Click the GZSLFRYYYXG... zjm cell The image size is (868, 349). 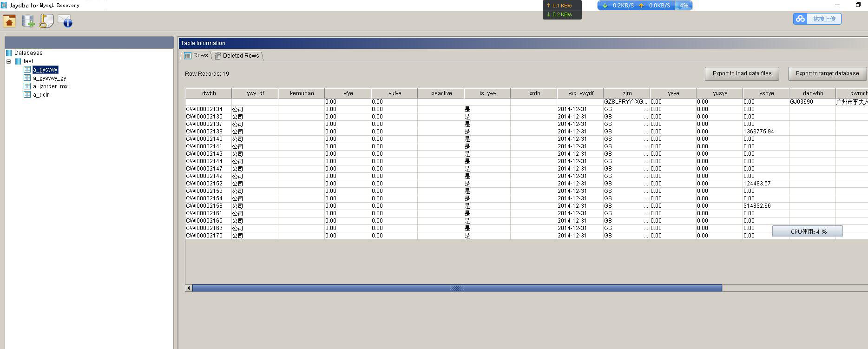tap(627, 102)
